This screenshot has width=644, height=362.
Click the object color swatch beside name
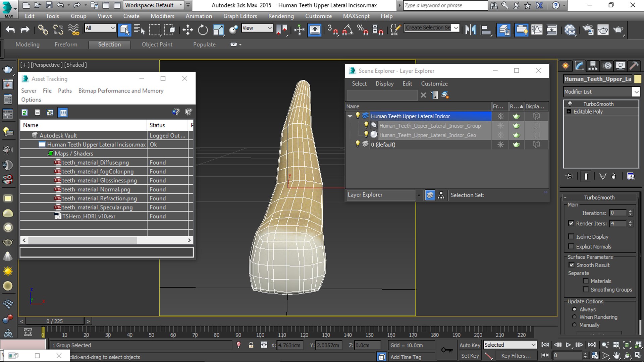point(638,79)
